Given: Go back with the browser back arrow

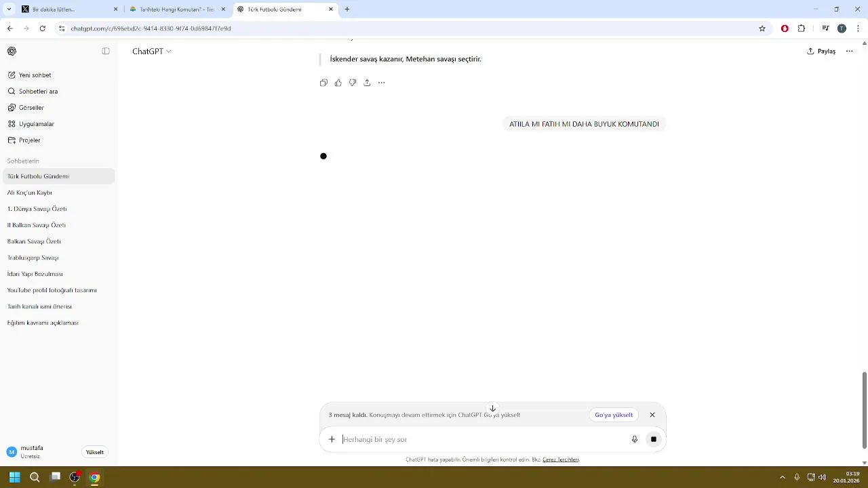Looking at the screenshot, I should coord(9,28).
